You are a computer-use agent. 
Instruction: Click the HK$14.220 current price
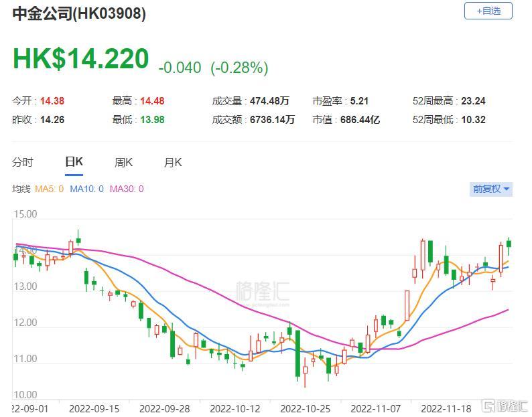click(x=81, y=59)
